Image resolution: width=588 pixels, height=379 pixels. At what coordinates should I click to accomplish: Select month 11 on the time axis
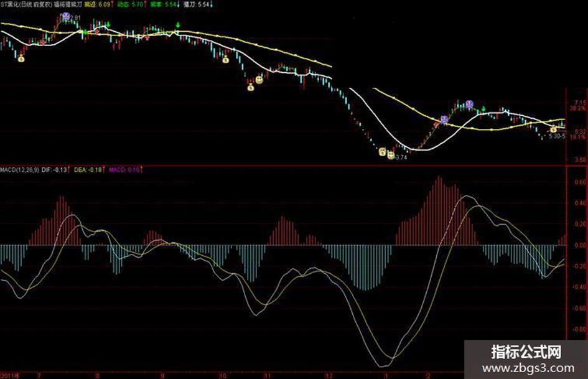[267, 376]
